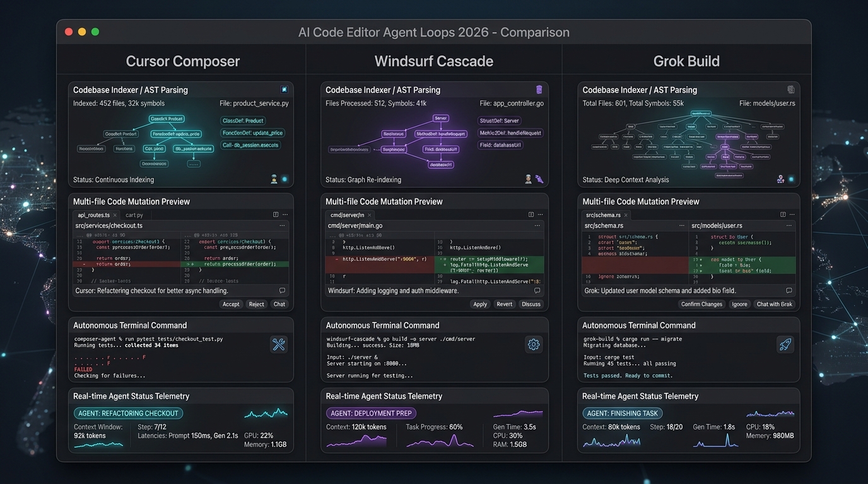Open more options in Grok mutation preview tab bar
Viewport: 868px width, 484px height.
(792, 215)
